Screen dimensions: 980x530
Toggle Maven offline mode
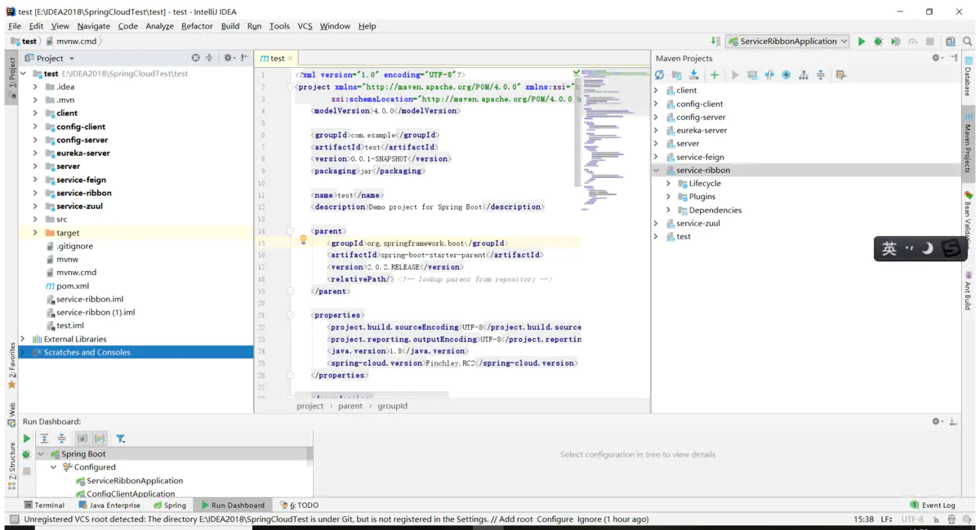[769, 75]
